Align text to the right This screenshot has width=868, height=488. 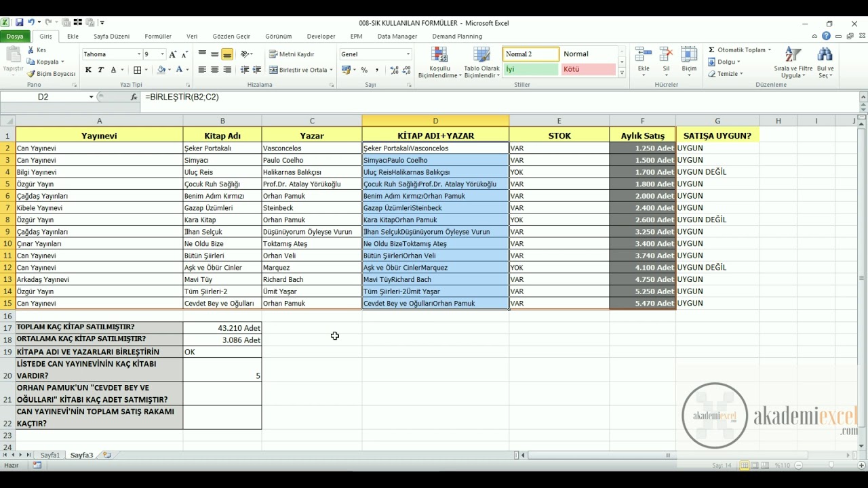227,70
